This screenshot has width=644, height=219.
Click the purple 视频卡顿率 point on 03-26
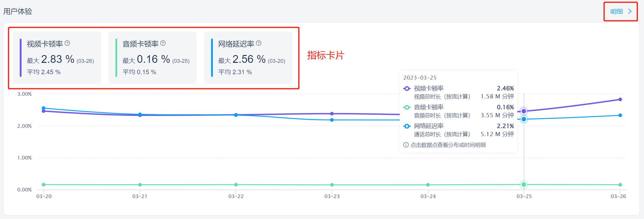point(620,99)
